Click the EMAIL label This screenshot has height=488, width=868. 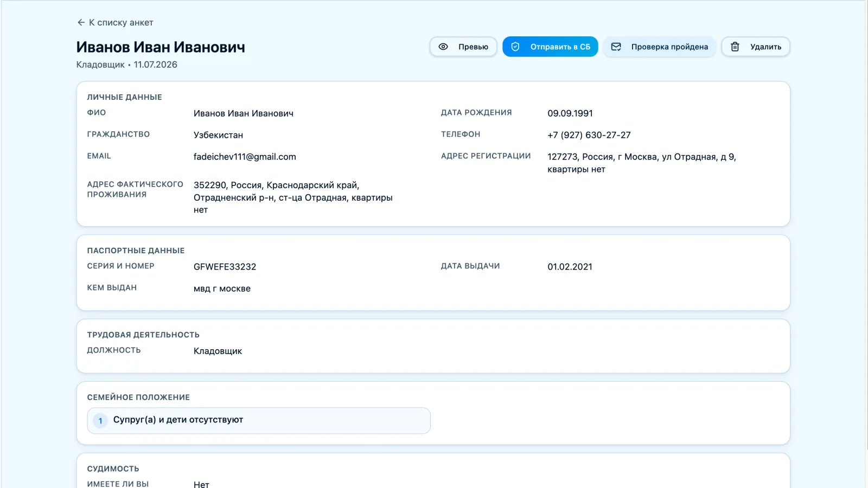99,156
